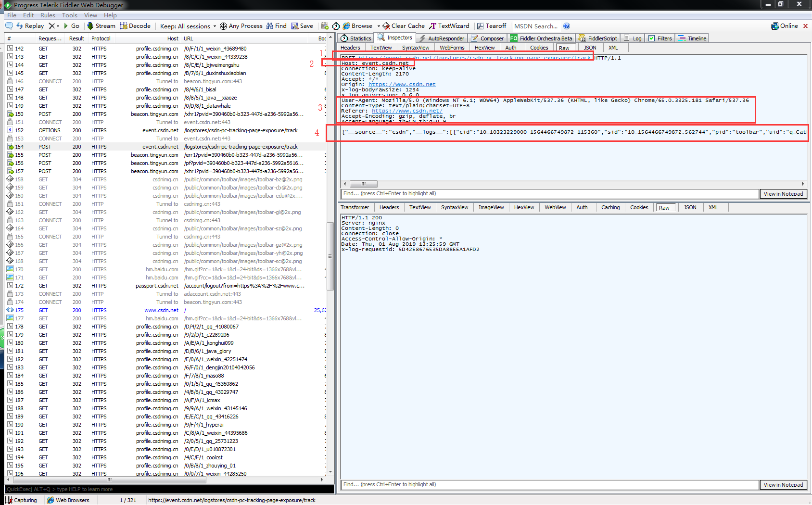Click request View in Notepad button
This screenshot has height=505, width=812.
(x=783, y=194)
